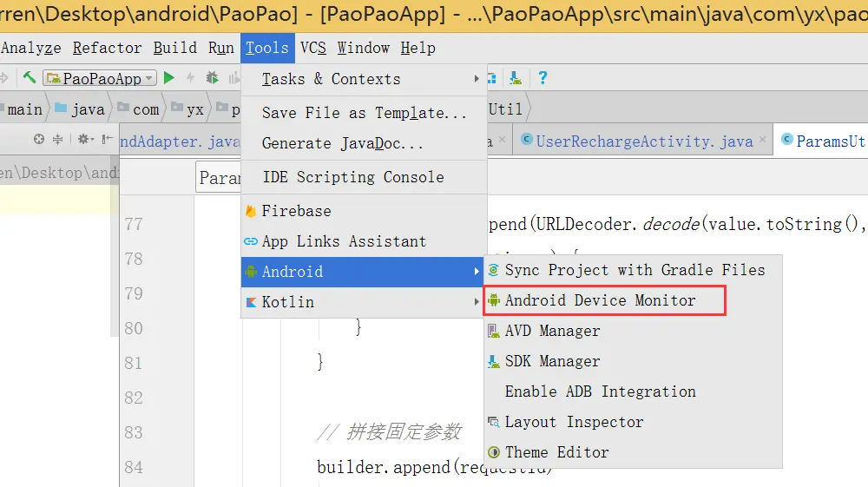Open the Window menu

[x=363, y=48]
